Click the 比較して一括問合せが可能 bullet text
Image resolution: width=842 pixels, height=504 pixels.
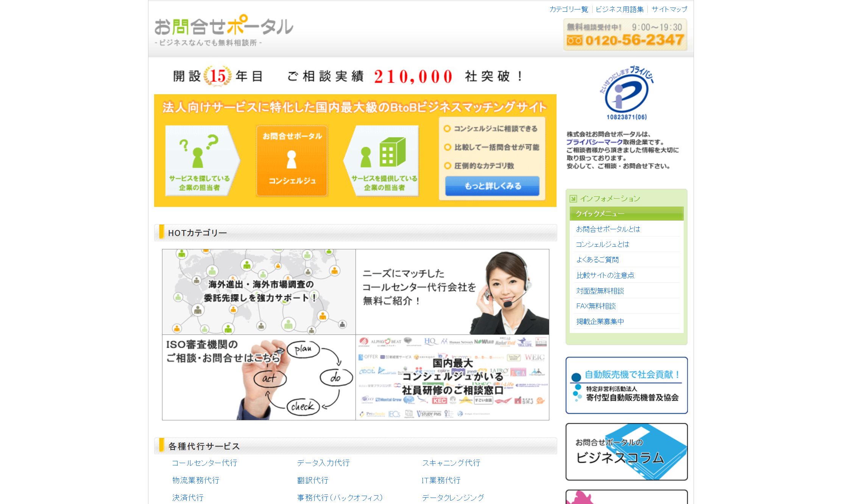497,147
